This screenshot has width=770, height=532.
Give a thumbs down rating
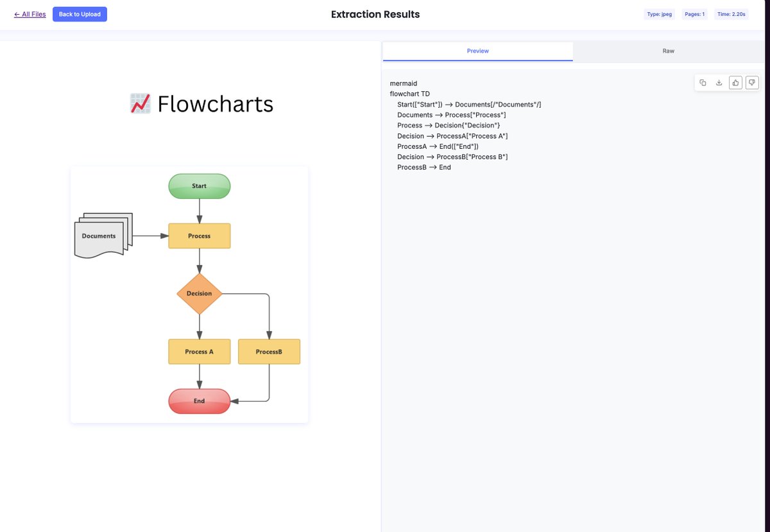(x=752, y=83)
